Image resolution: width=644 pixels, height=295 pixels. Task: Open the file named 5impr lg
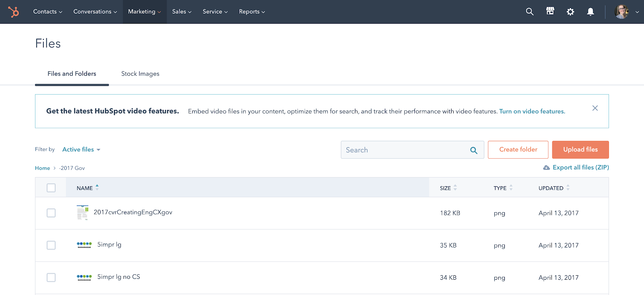[109, 244]
